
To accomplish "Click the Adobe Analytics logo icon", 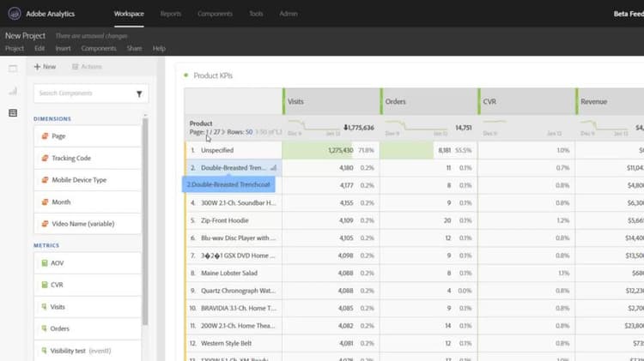I will (x=15, y=14).
